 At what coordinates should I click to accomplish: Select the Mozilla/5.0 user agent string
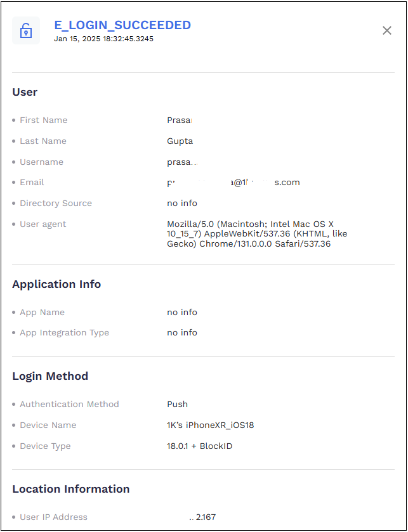[x=257, y=234]
